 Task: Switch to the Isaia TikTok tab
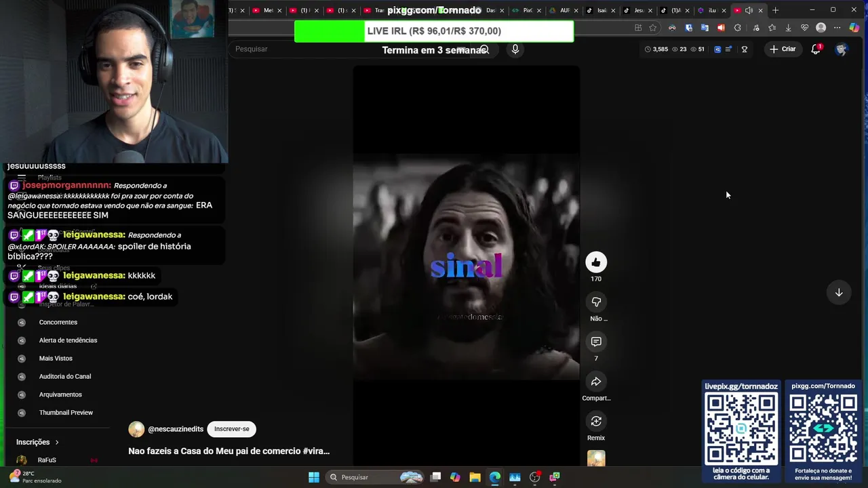600,10
